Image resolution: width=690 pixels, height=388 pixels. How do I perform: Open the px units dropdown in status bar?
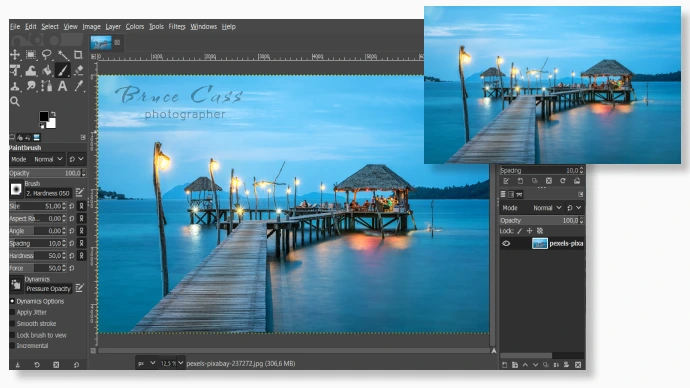tap(147, 363)
